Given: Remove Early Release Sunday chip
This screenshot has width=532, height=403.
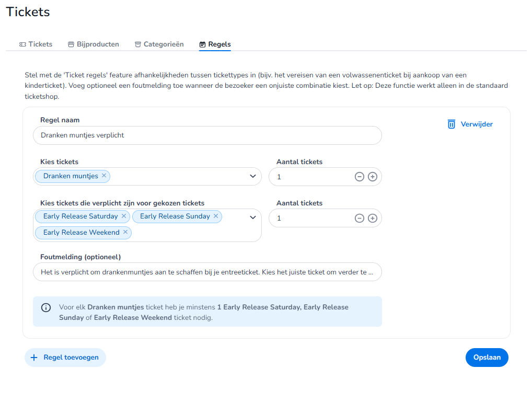Looking at the screenshot, I should [x=216, y=216].
